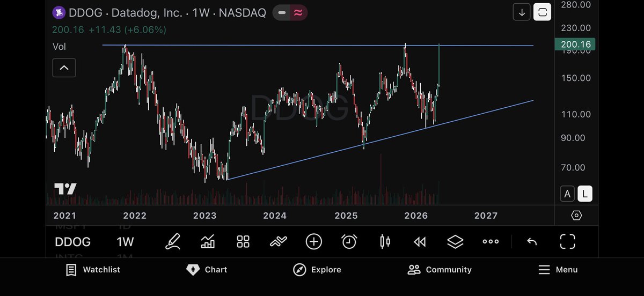Tap the TradingView logo on the chart
Viewport: 644px width, 296px height.
point(65,189)
